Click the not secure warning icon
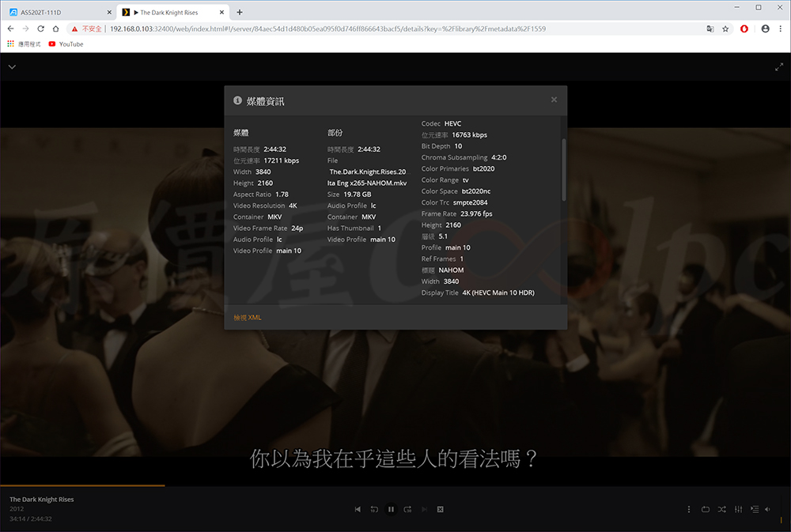 (x=74, y=28)
